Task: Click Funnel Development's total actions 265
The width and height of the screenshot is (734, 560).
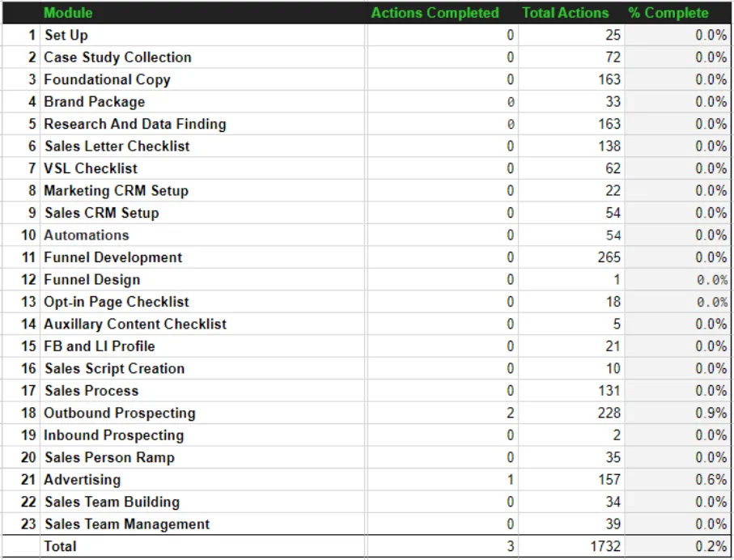Action: coord(609,257)
